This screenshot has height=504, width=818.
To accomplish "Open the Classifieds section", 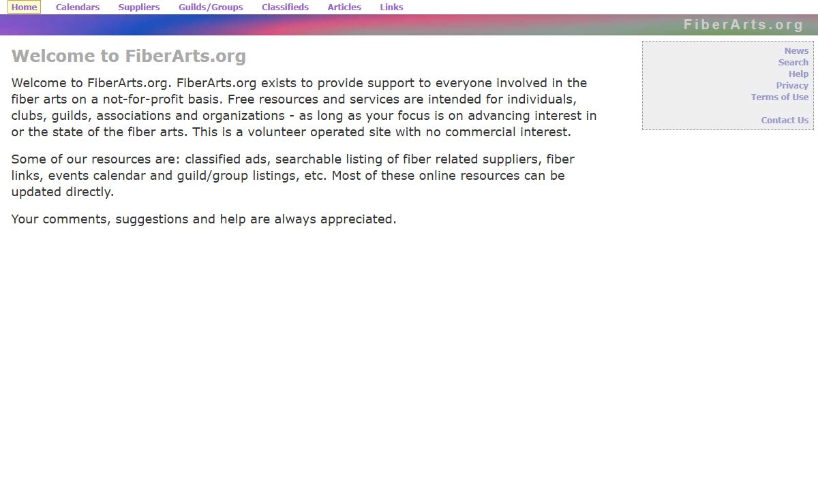I will [285, 7].
